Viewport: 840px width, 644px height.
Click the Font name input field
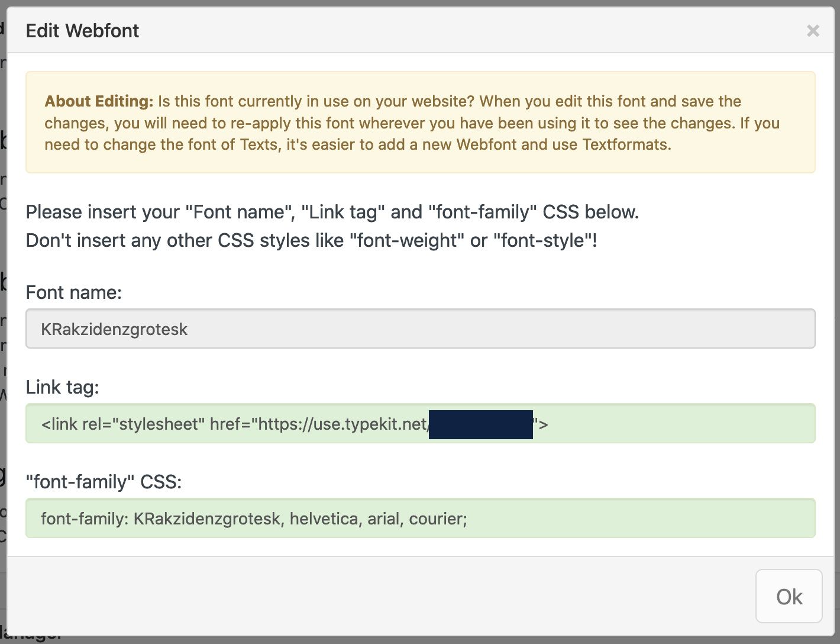click(420, 329)
